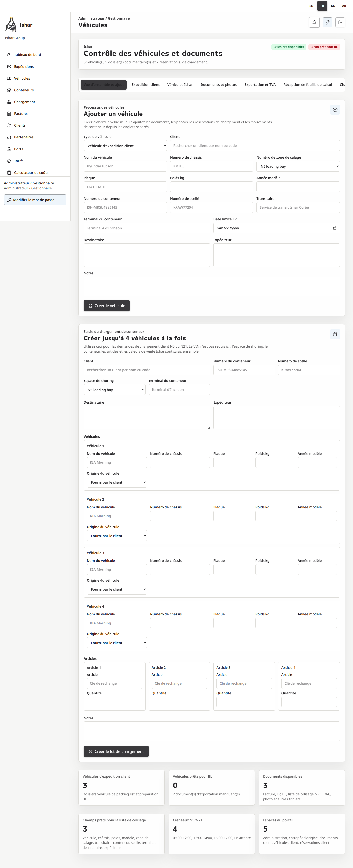Click the Espaces du portail stat card
Image resolution: width=353 pixels, height=868 pixels.
[302, 834]
